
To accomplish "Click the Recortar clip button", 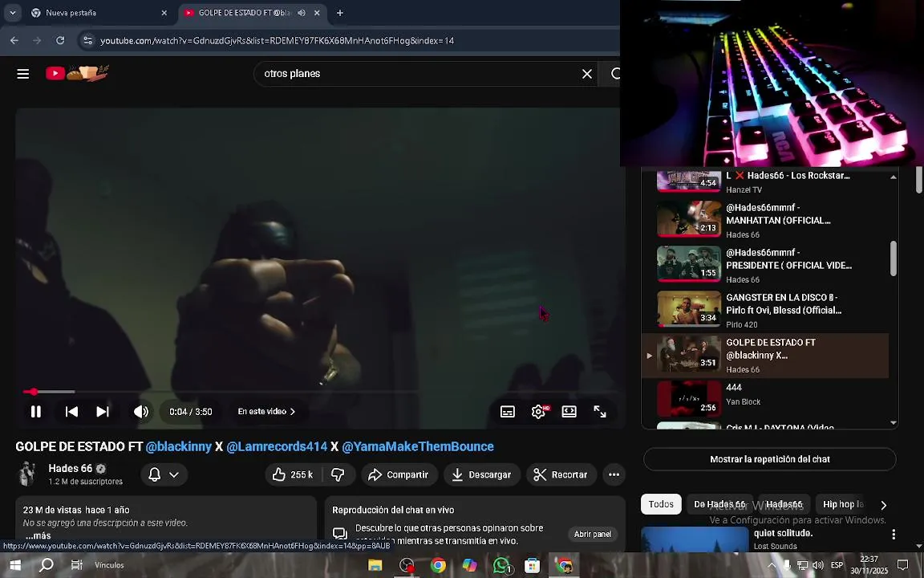I will point(561,474).
